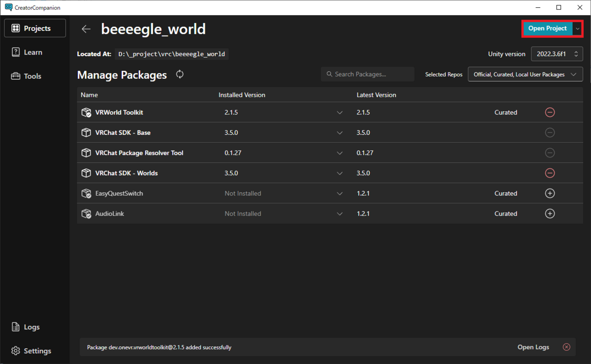Expand version dropdown for VRWorld Toolkit
Viewport: 591px width, 364px height.
point(339,113)
